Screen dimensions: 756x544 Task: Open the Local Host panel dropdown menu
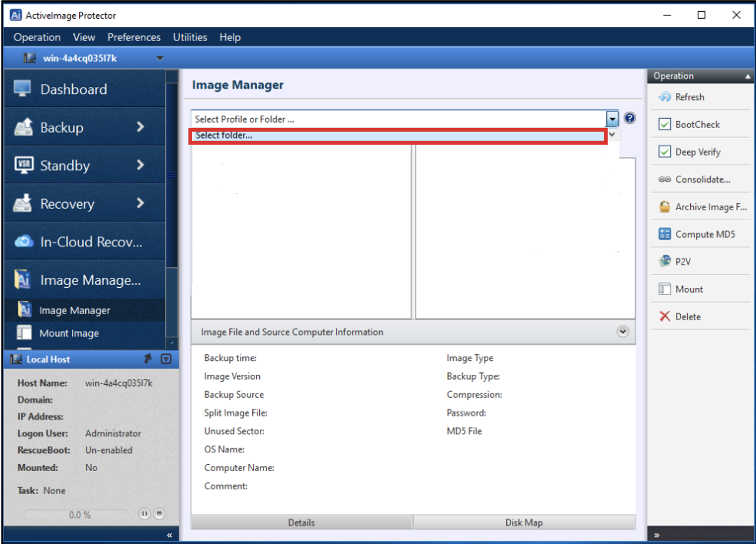point(166,358)
